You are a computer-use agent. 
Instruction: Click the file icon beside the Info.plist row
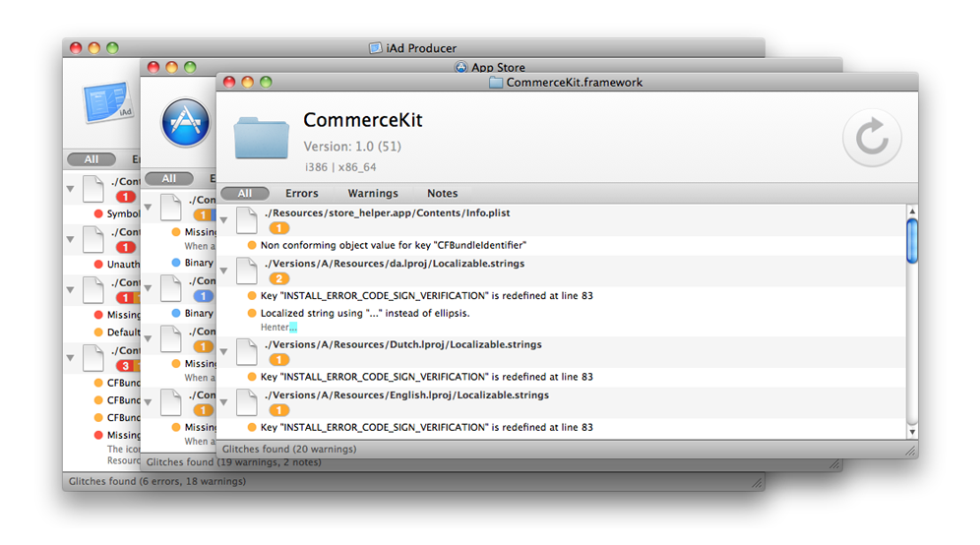tap(246, 220)
